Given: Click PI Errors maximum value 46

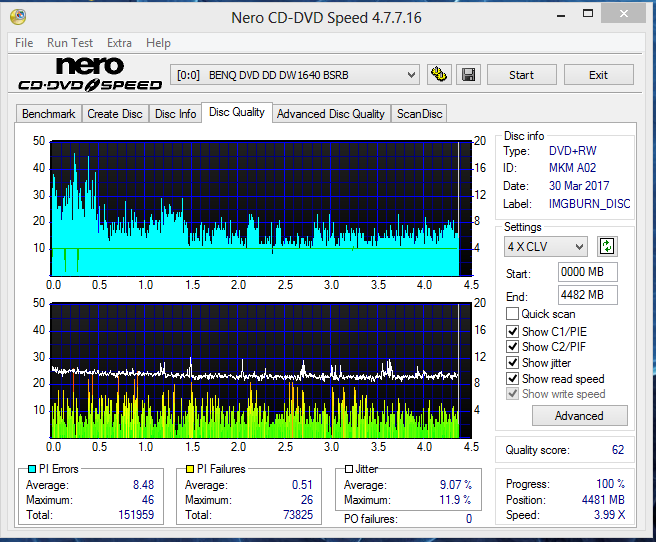Looking at the screenshot, I should click(148, 500).
